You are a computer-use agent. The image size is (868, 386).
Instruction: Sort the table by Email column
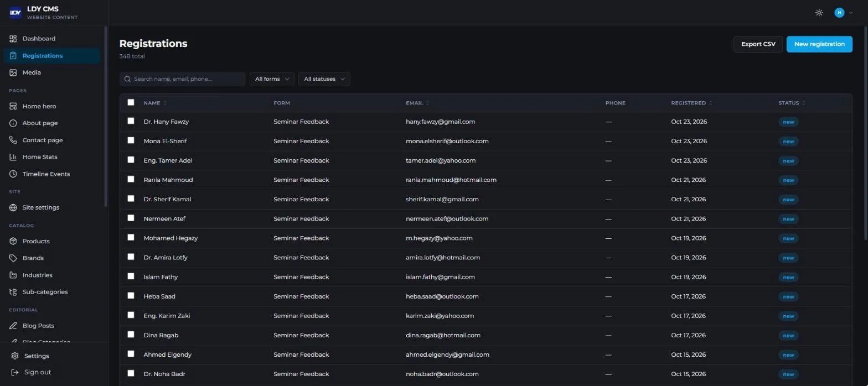tap(417, 103)
